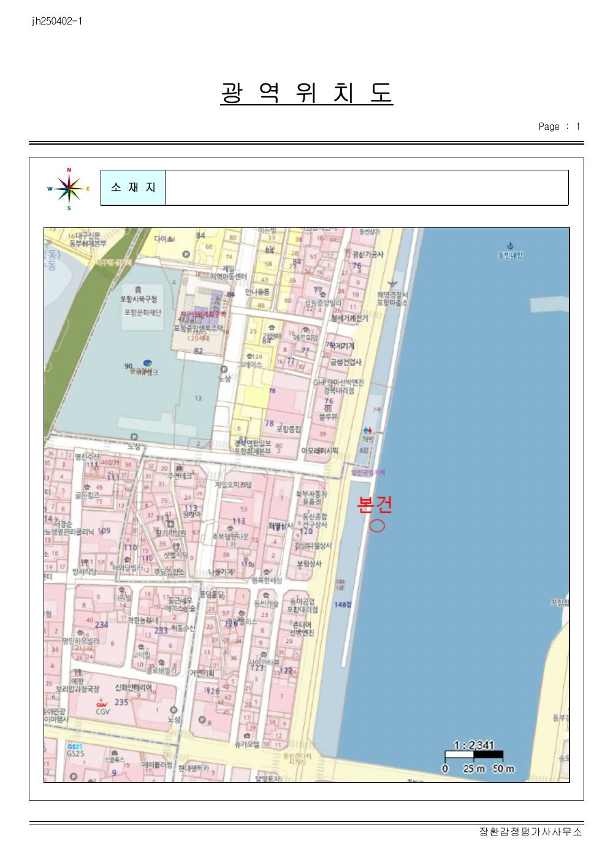Image resolution: width=613 pixels, height=868 pixels.
Task: Click the 명인하우빌라 map label
Action: 81,641
